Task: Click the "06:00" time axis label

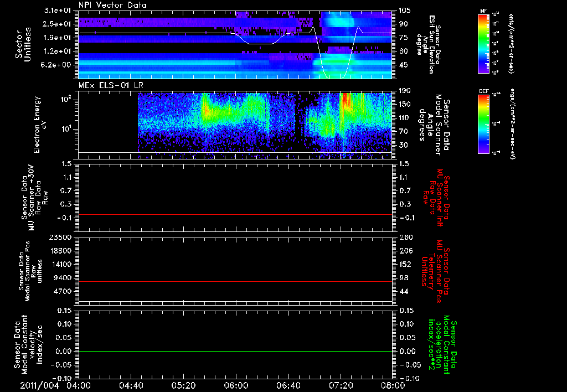Action: click(236, 385)
